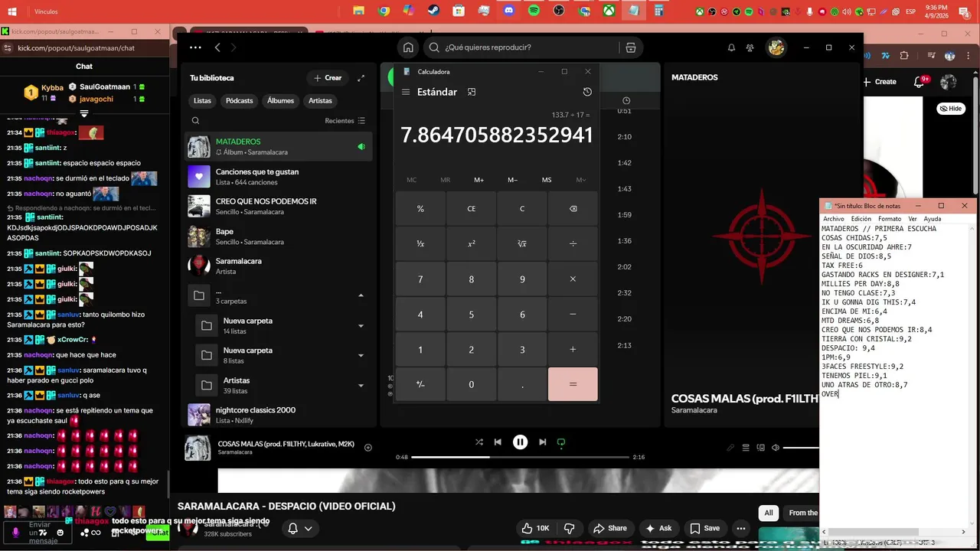
Task: Open Chrome from the taskbar
Action: (x=384, y=11)
